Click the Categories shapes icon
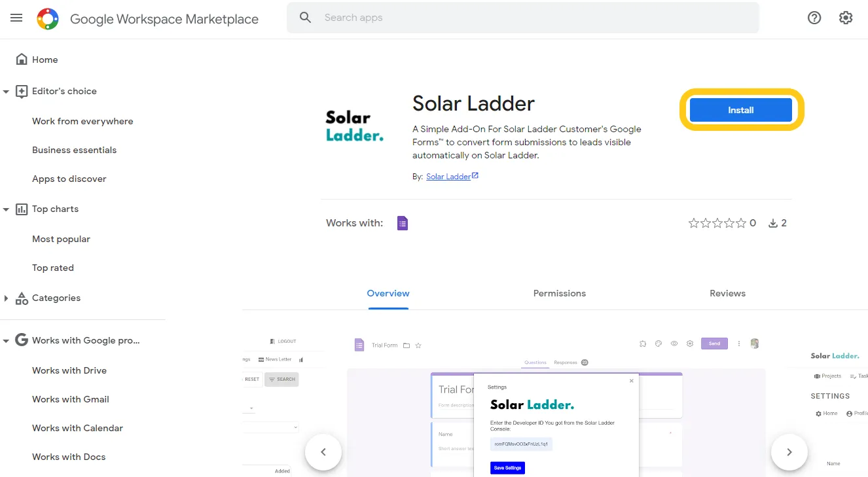This screenshot has width=868, height=477. point(22,298)
